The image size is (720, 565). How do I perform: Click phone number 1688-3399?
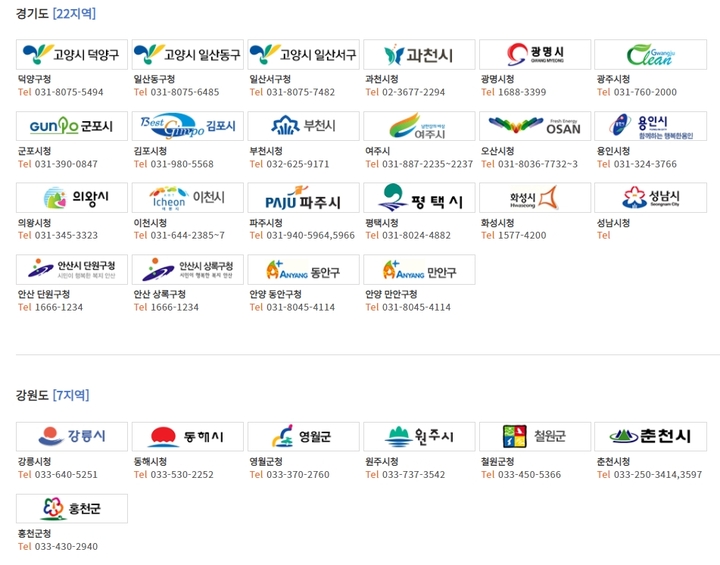point(522,92)
